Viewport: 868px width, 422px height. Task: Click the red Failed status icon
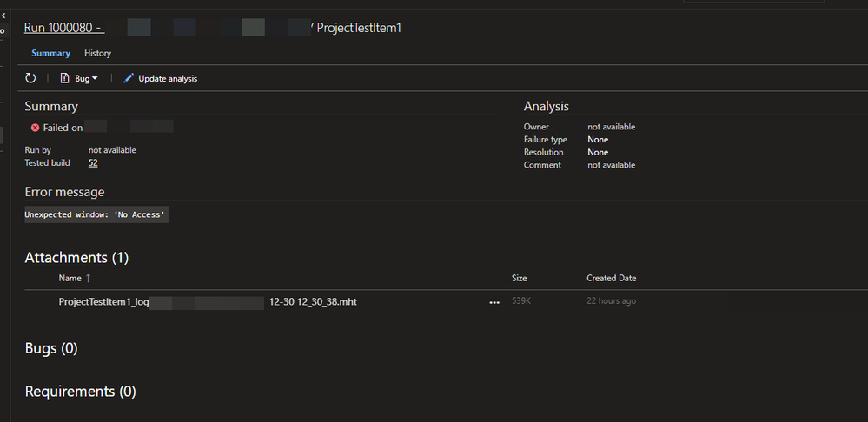click(x=35, y=128)
